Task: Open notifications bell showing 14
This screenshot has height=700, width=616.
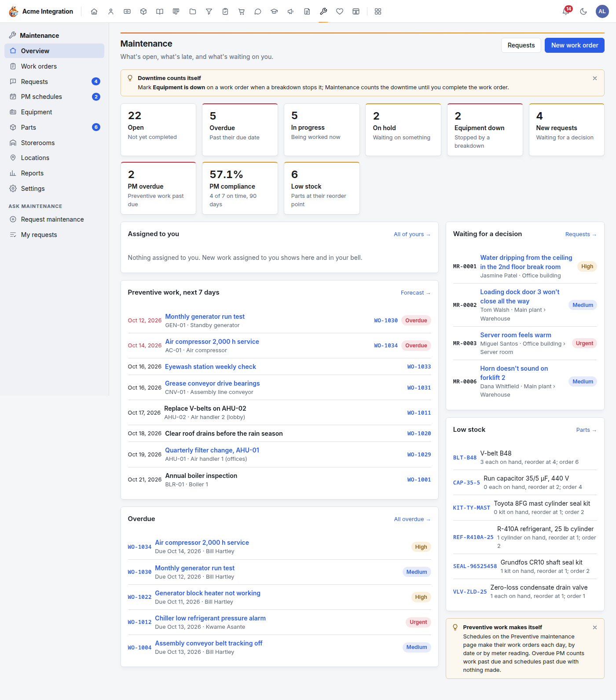Action: [566, 11]
